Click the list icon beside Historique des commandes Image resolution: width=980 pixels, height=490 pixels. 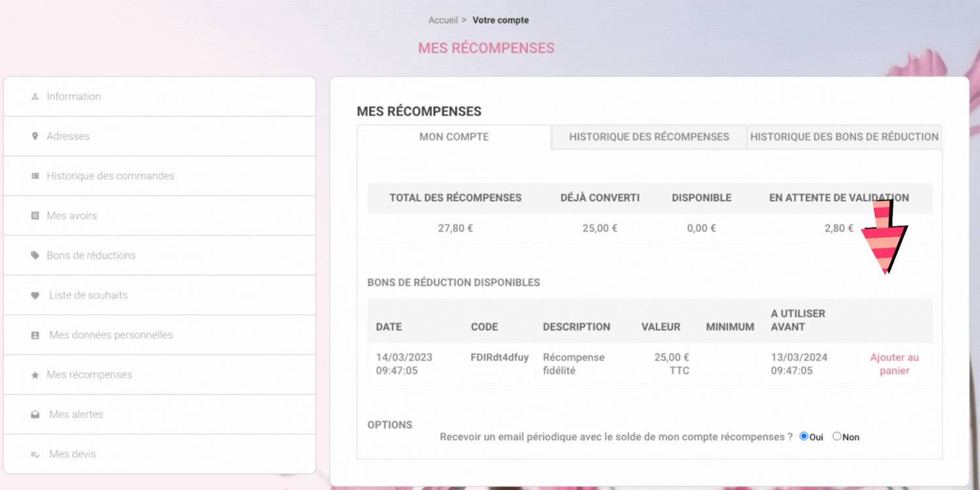[x=35, y=176]
